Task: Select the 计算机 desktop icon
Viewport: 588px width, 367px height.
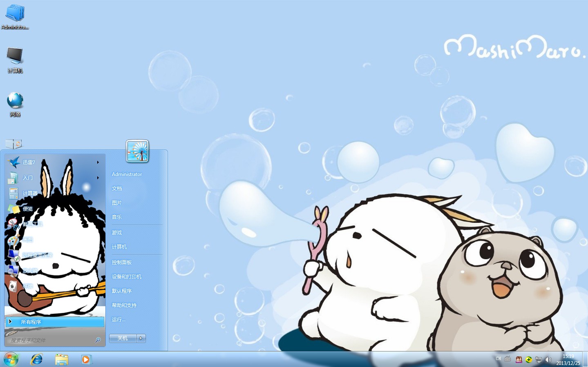Action: click(x=15, y=60)
